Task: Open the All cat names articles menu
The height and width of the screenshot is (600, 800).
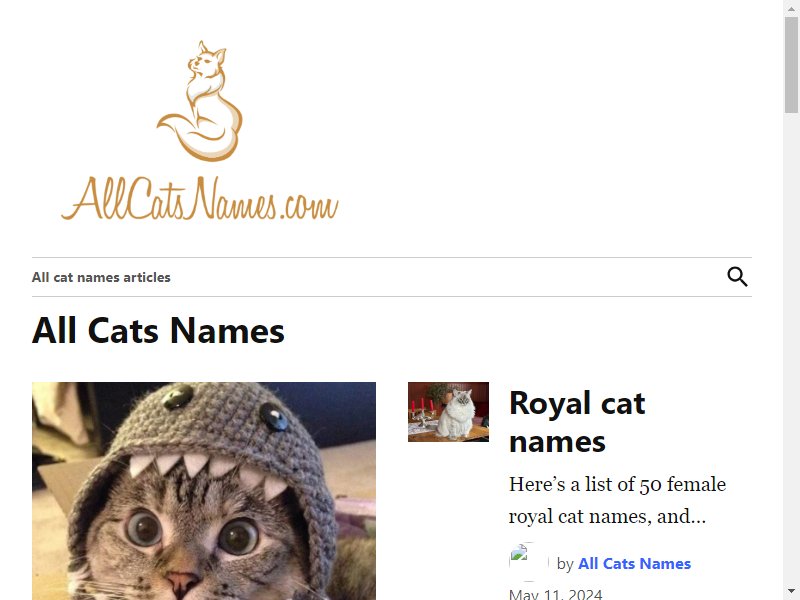Action: [x=101, y=277]
